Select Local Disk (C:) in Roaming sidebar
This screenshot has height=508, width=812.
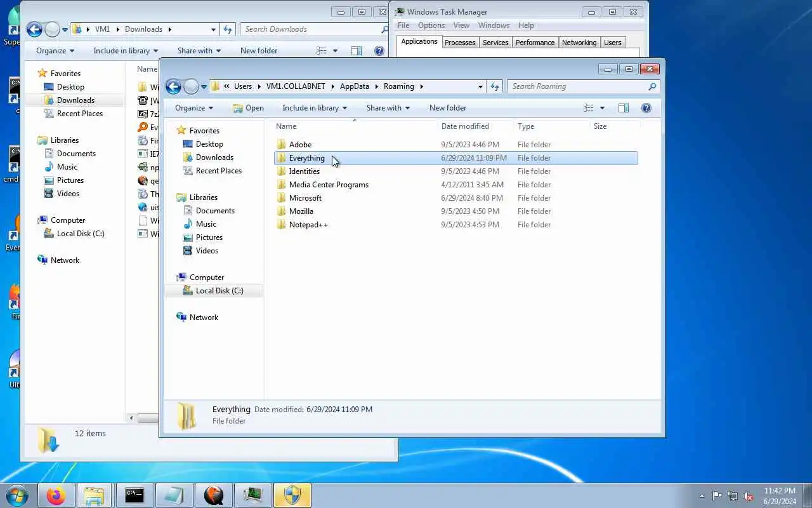[219, 291]
